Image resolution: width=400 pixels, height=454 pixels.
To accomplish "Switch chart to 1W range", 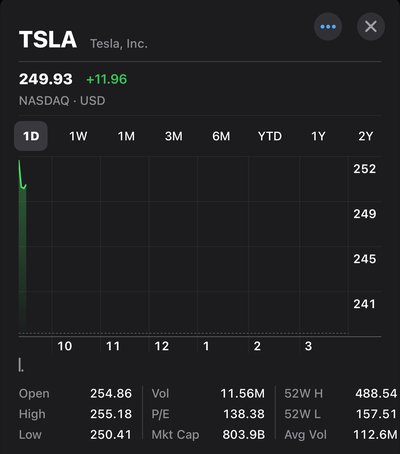I will 78,136.
